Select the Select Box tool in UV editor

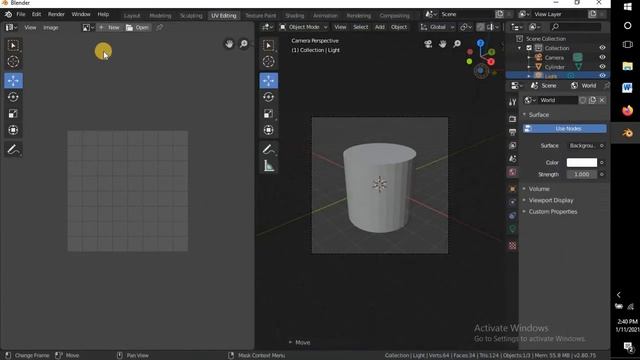[x=13, y=45]
